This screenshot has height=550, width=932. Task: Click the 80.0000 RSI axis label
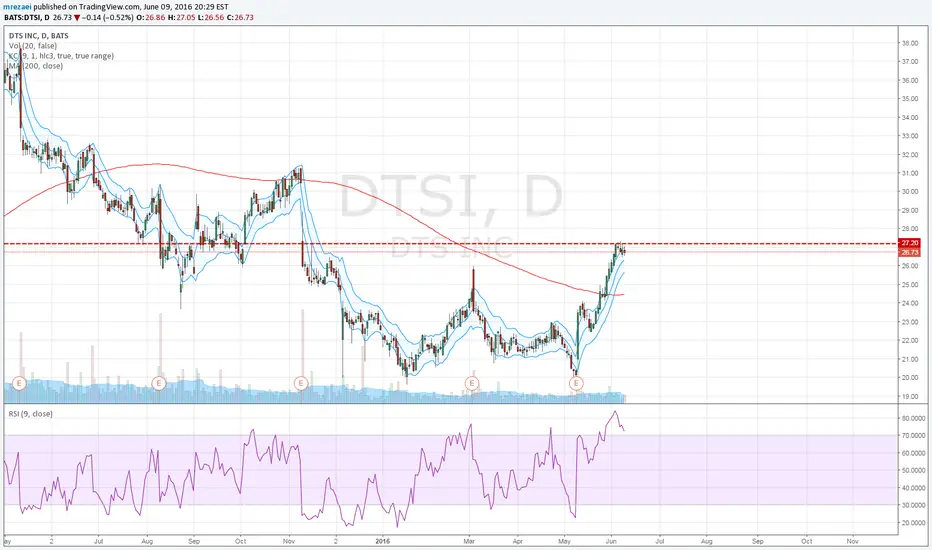pyautogui.click(x=914, y=419)
